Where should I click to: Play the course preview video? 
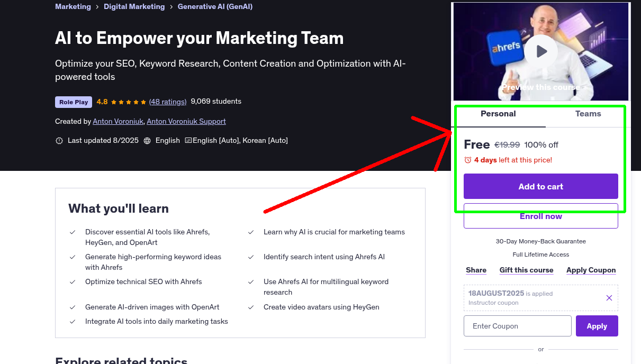541,51
